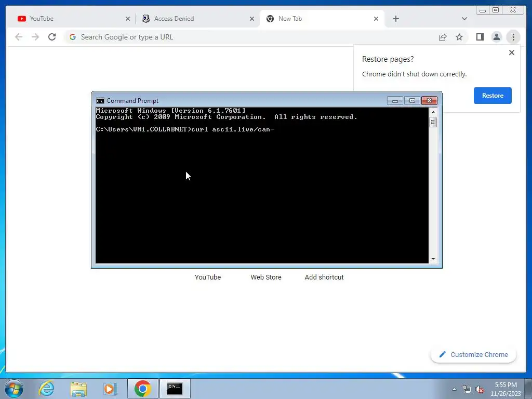
Task: Share this page icon
Action: pos(443,37)
